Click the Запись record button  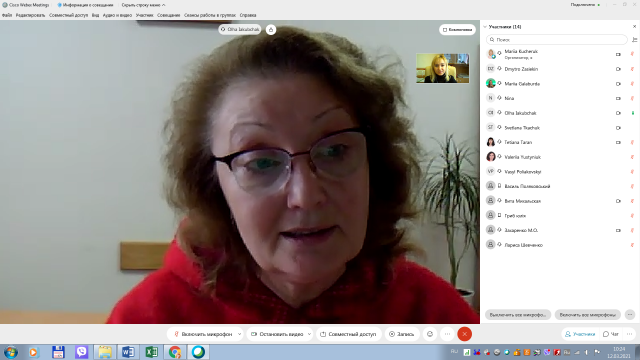(x=402, y=334)
